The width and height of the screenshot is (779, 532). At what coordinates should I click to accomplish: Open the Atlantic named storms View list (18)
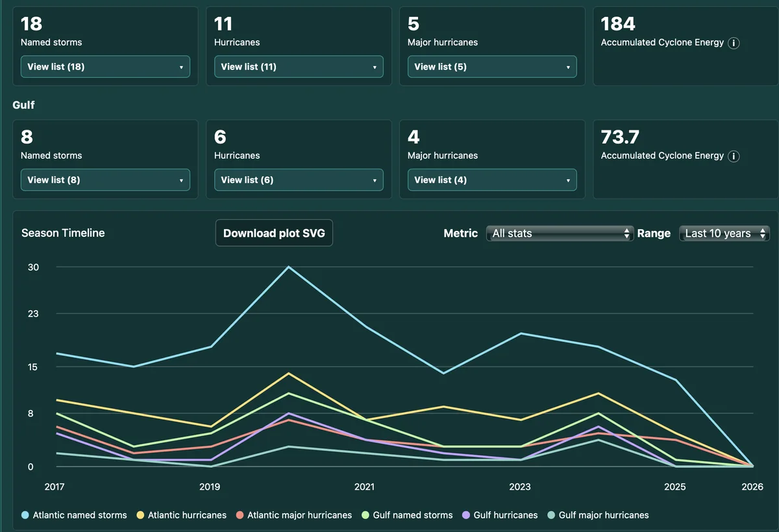coord(105,67)
